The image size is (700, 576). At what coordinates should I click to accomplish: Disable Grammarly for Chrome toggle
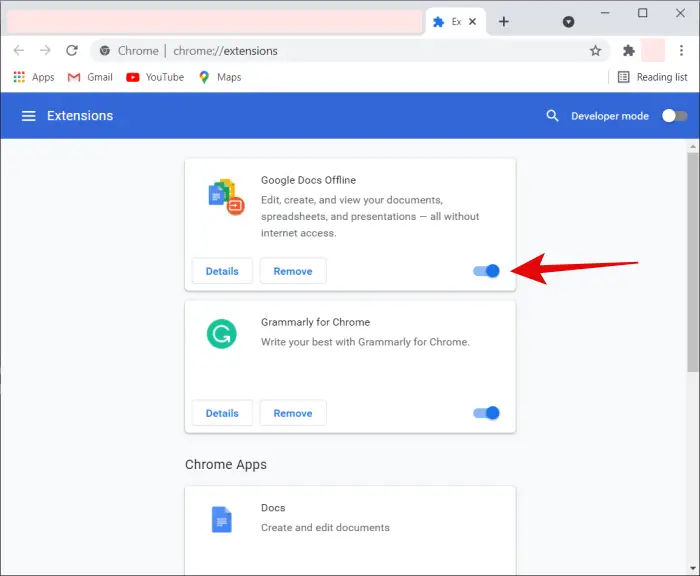(486, 413)
